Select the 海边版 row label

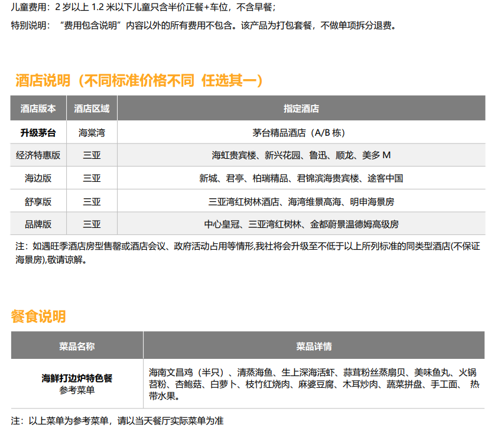coord(38,178)
